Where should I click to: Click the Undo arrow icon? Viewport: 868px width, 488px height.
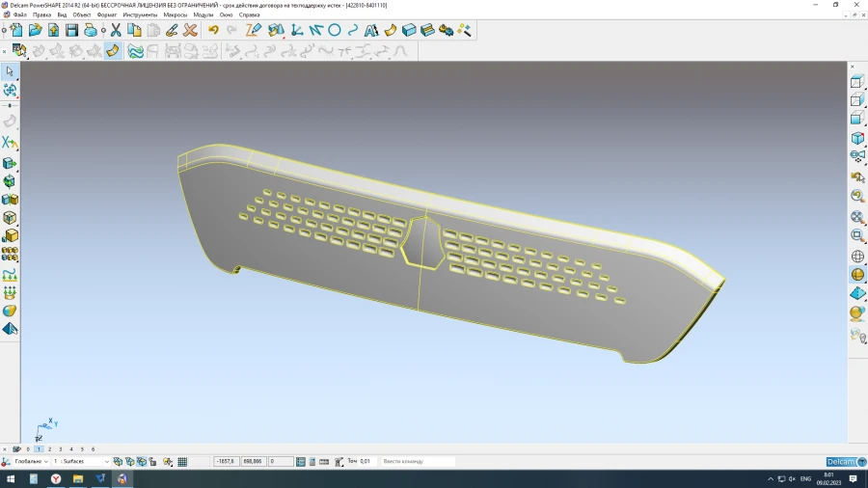click(x=213, y=31)
